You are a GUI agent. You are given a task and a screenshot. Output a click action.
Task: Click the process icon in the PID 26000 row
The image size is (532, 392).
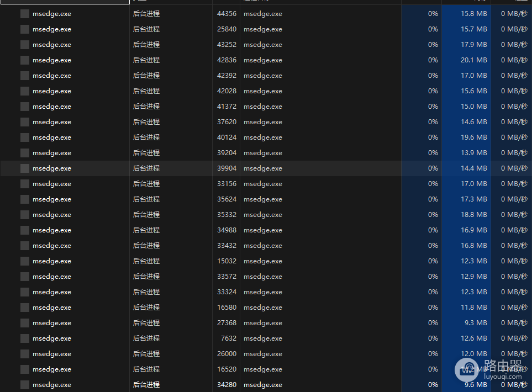click(25, 354)
